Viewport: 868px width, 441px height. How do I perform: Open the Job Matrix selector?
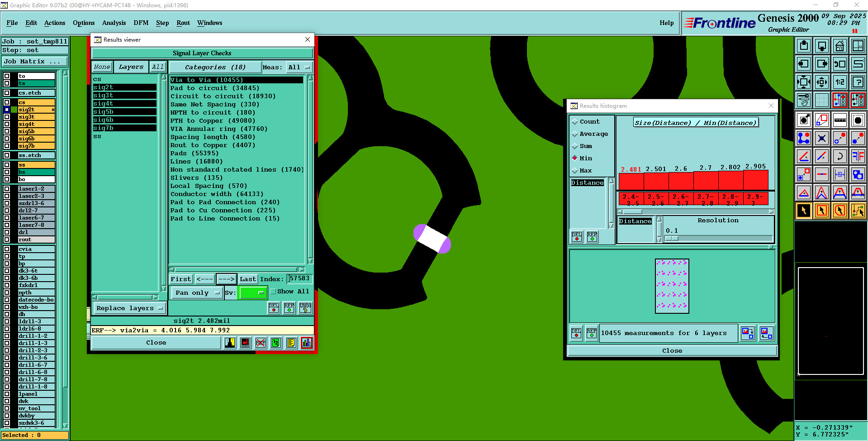click(x=35, y=62)
